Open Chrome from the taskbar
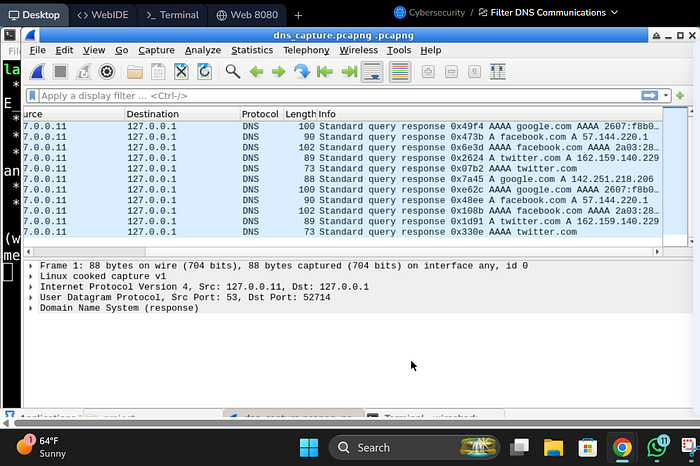This screenshot has height=466, width=700. point(622,447)
